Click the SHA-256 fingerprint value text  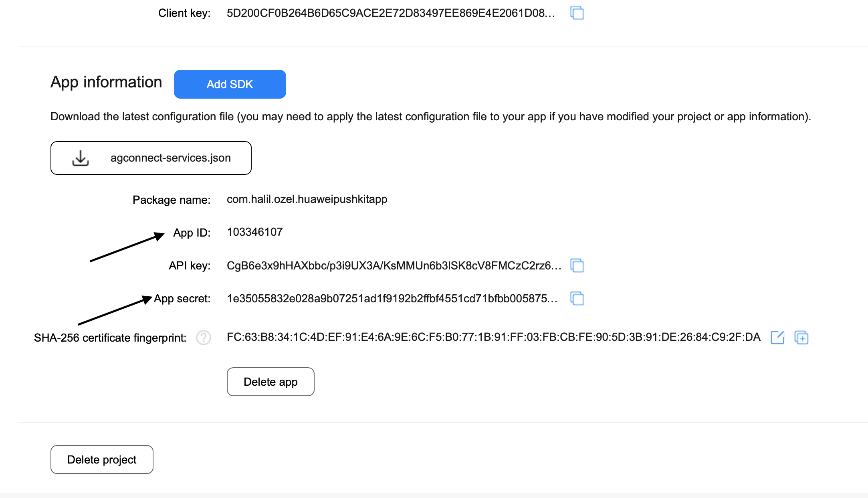pyautogui.click(x=494, y=337)
